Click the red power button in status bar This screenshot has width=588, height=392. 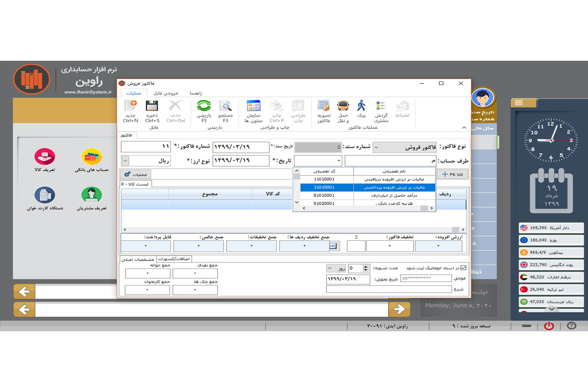pos(549,326)
